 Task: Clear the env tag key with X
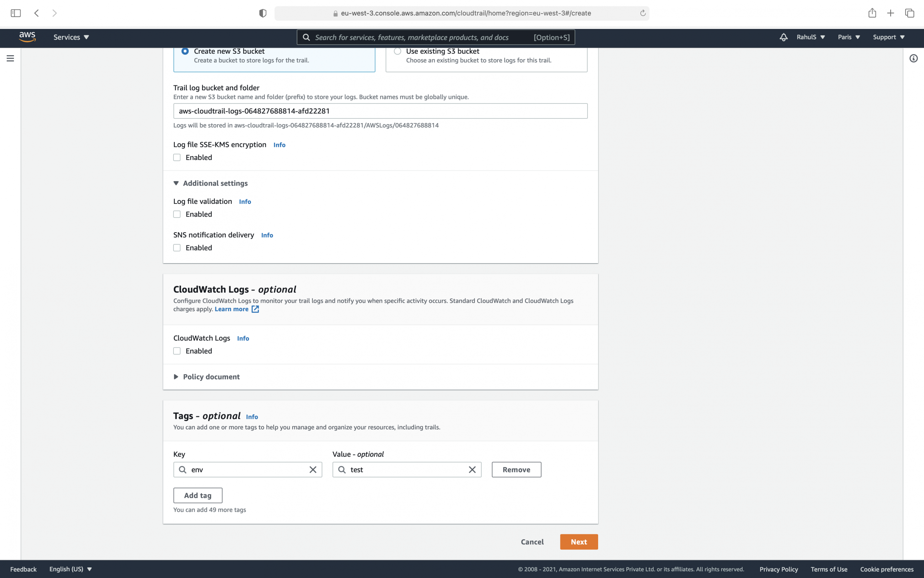pyautogui.click(x=313, y=470)
